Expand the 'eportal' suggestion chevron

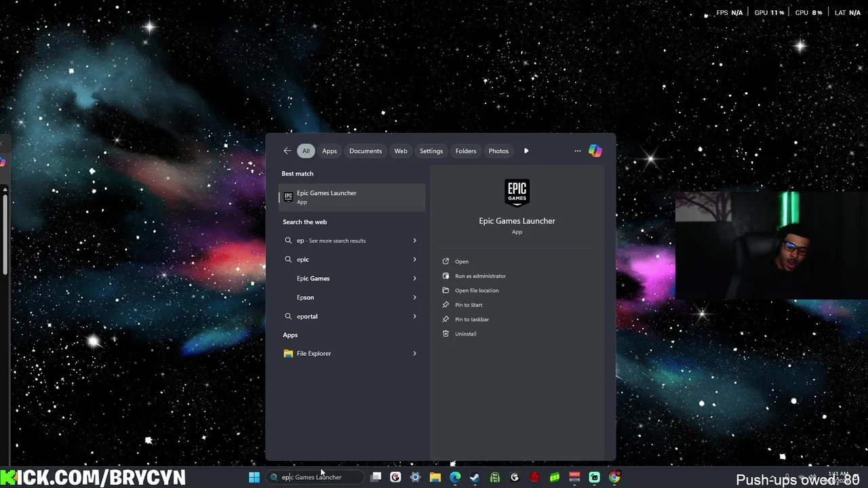414,317
